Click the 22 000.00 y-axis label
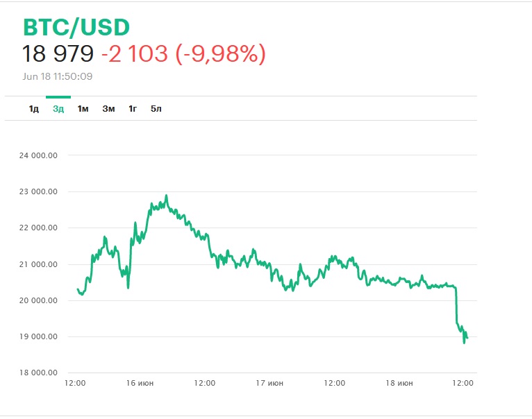This screenshot has height=419, width=532. 38,228
